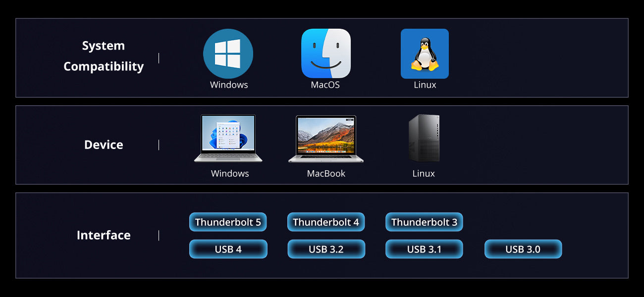Viewport: 644px width, 297px height.
Task: Click the MacOS text label
Action: (325, 85)
